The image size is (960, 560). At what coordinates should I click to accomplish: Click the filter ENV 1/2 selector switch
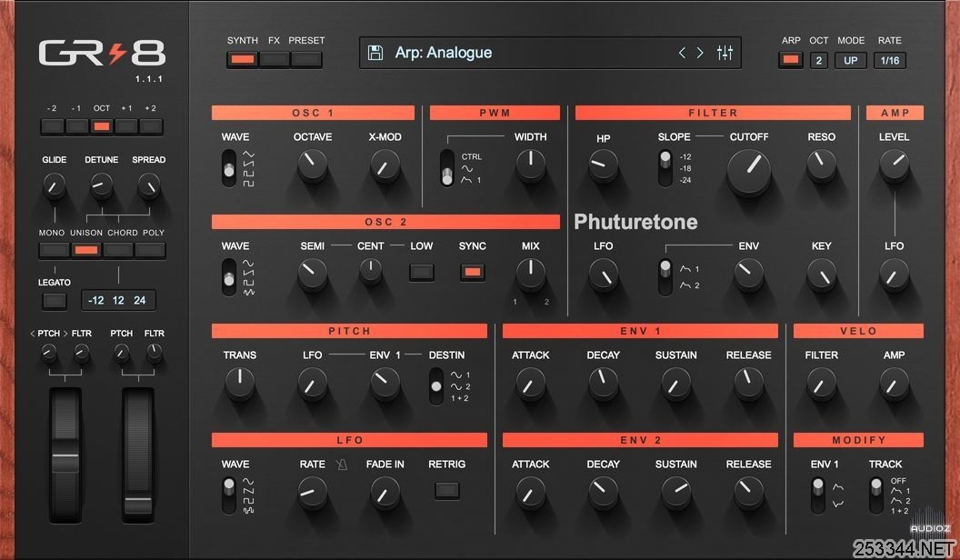665,276
